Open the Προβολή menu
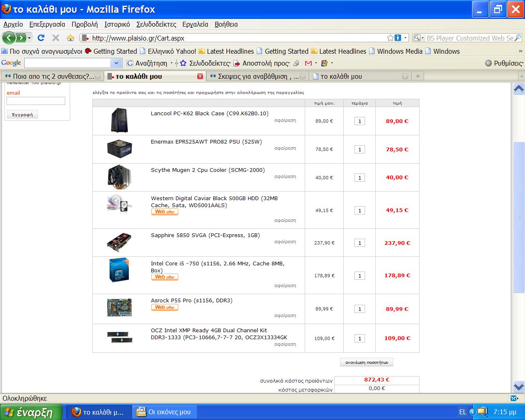The height and width of the screenshot is (420, 525). point(84,24)
